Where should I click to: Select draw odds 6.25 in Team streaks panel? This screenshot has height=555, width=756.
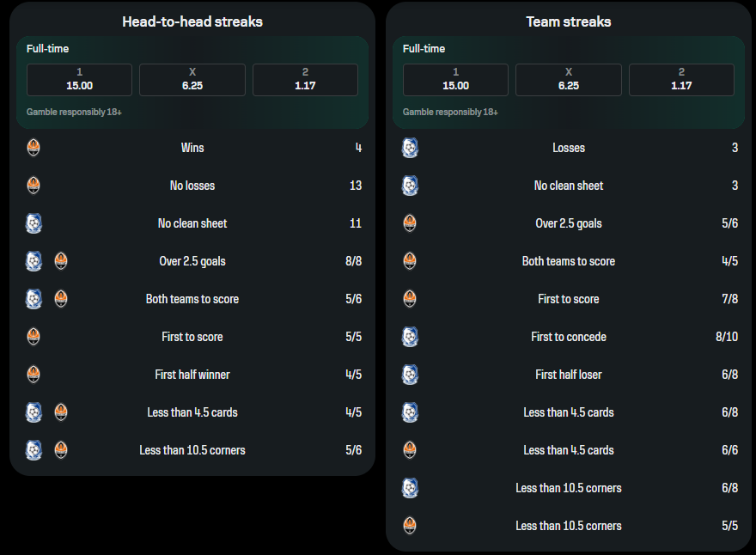tap(569, 80)
